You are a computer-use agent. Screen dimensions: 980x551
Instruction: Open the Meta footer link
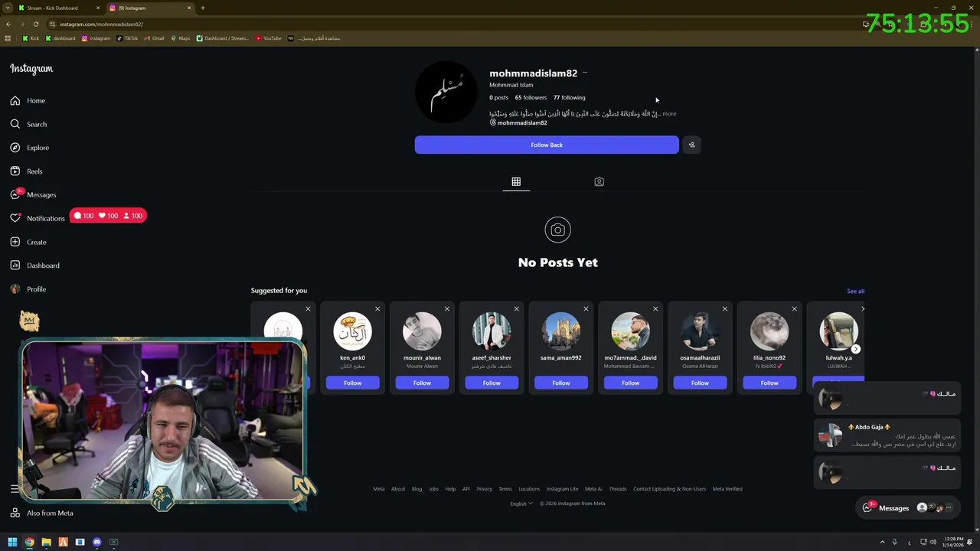[378, 489]
